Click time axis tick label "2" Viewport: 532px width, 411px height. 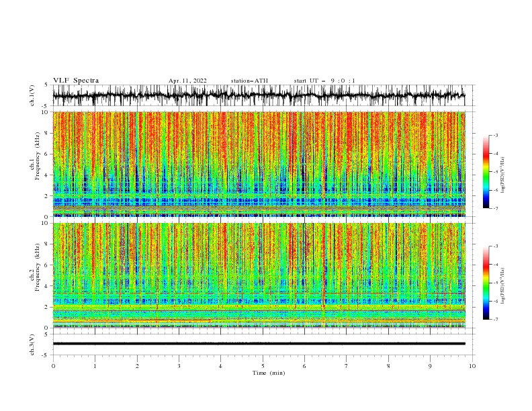coord(137,366)
